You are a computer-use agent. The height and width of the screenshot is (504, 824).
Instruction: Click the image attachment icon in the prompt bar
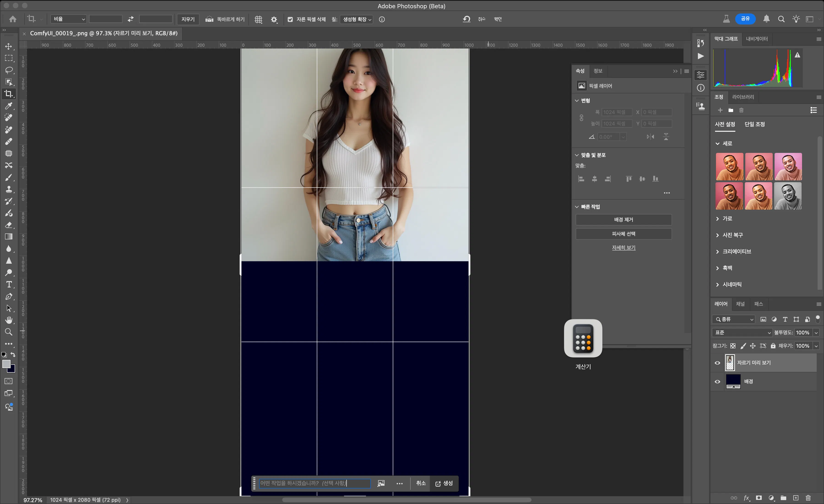coord(381,484)
